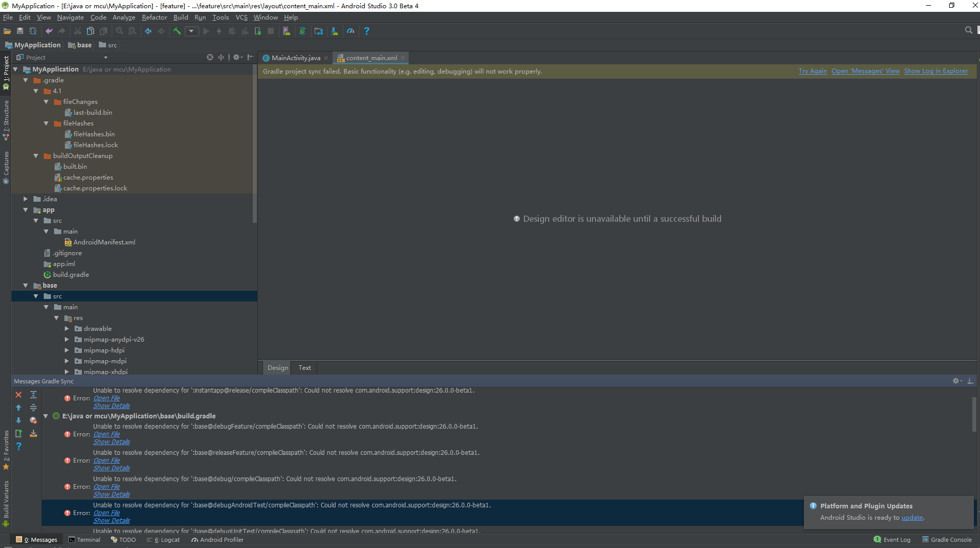Toggle the Favorites side panel
This screenshot has width=980, height=548.
(6, 450)
